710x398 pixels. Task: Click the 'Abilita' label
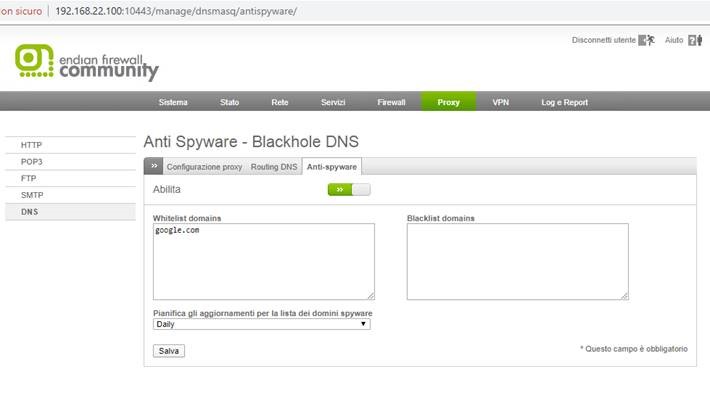tap(167, 189)
